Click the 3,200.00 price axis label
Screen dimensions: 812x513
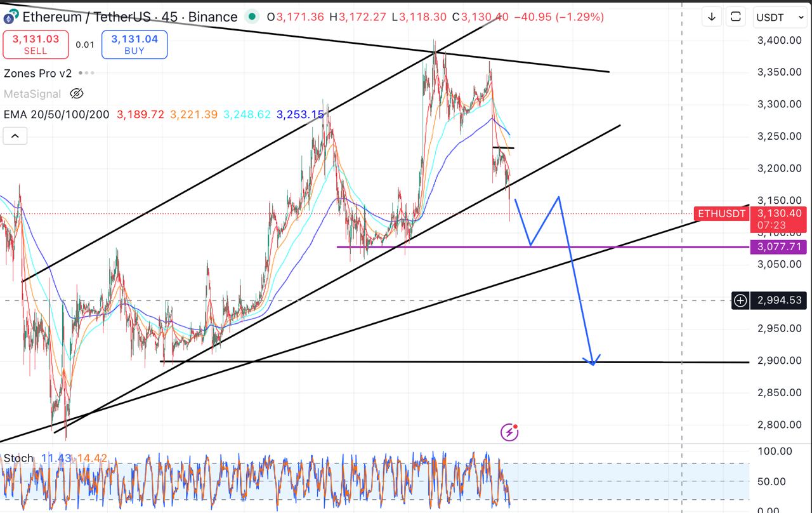tap(780, 168)
